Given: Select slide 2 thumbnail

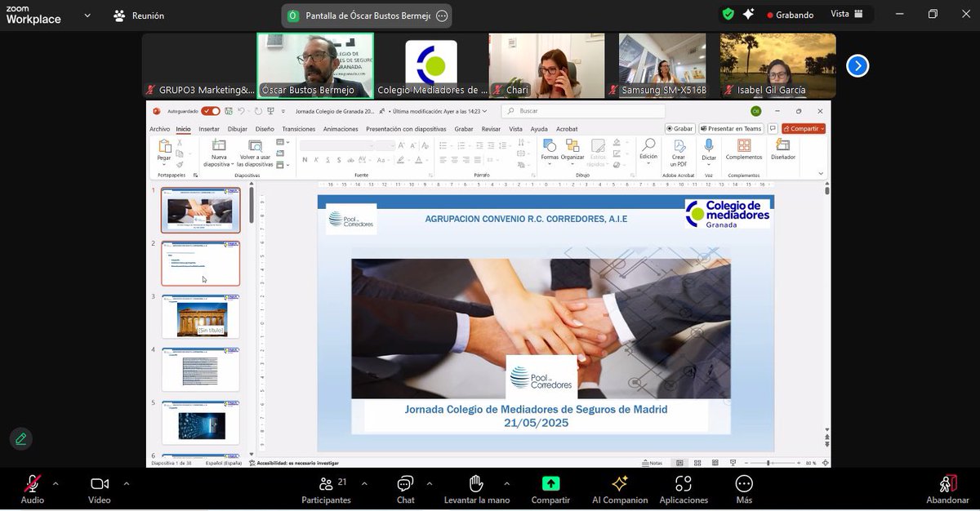Looking at the screenshot, I should pyautogui.click(x=200, y=263).
